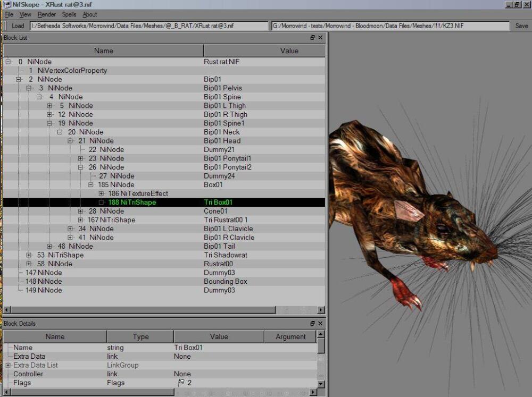The width and height of the screenshot is (532, 397).
Task: Open the File menu
Action: coord(9,14)
